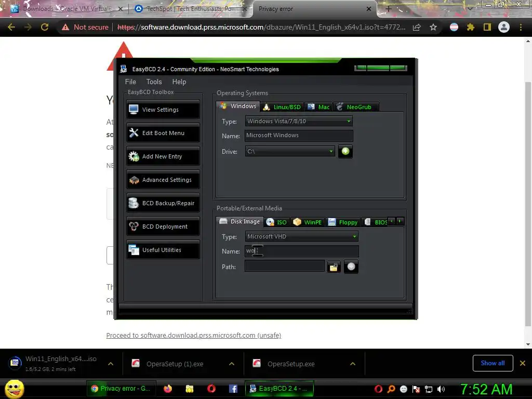Select the WinPE media tab
Image resolution: width=532 pixels, height=399 pixels.
pyautogui.click(x=308, y=222)
